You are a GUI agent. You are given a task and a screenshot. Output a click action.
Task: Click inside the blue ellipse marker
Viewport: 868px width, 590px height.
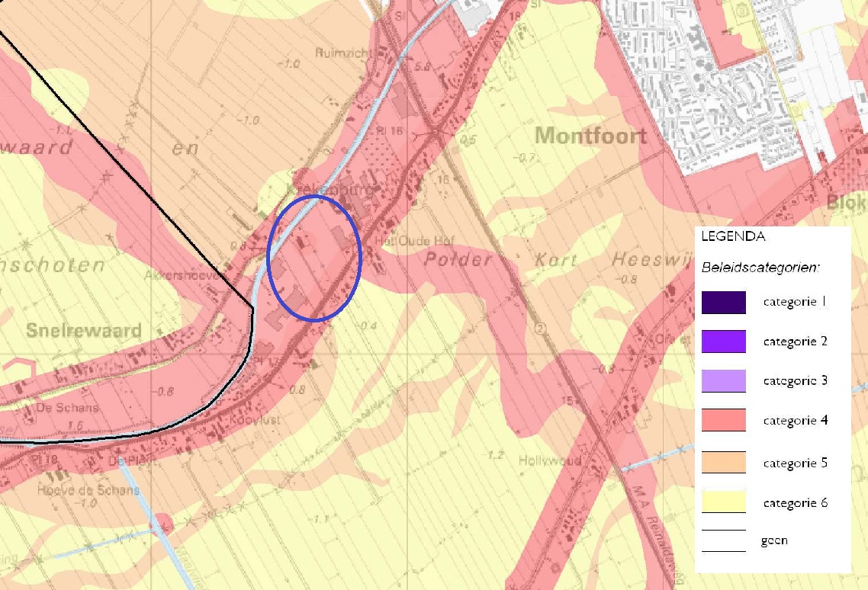click(314, 258)
